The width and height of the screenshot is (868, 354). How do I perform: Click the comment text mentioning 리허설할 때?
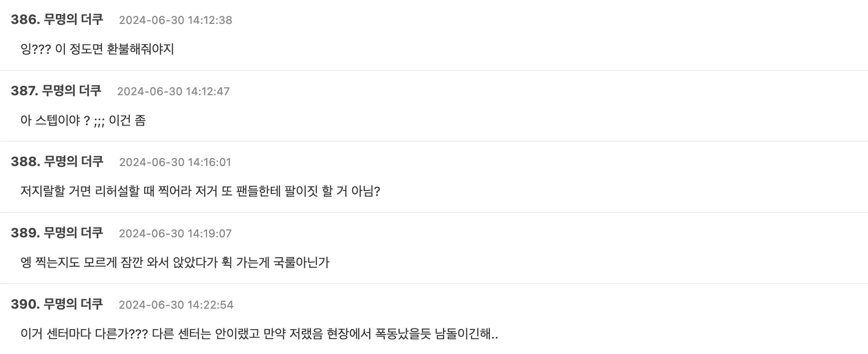coord(200,191)
